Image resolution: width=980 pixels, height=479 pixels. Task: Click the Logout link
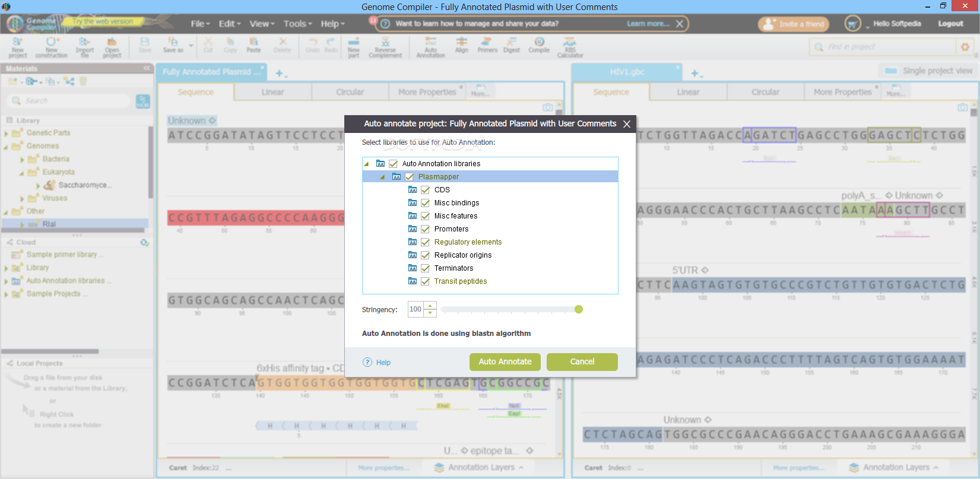tap(950, 24)
